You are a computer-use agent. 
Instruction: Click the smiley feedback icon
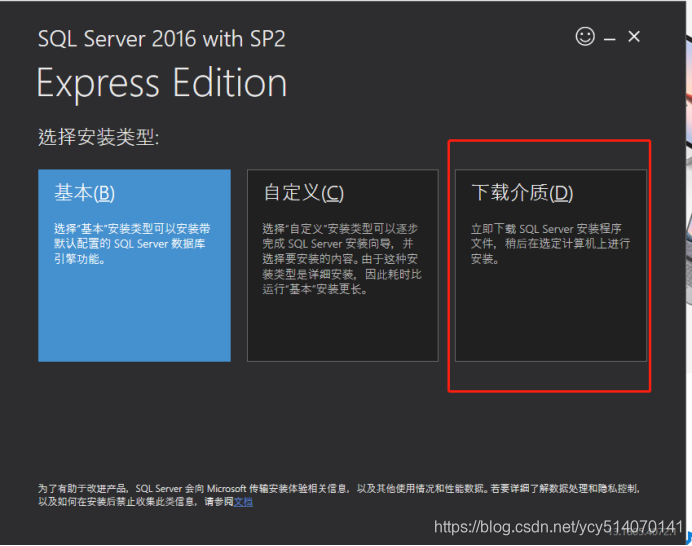pyautogui.click(x=585, y=37)
